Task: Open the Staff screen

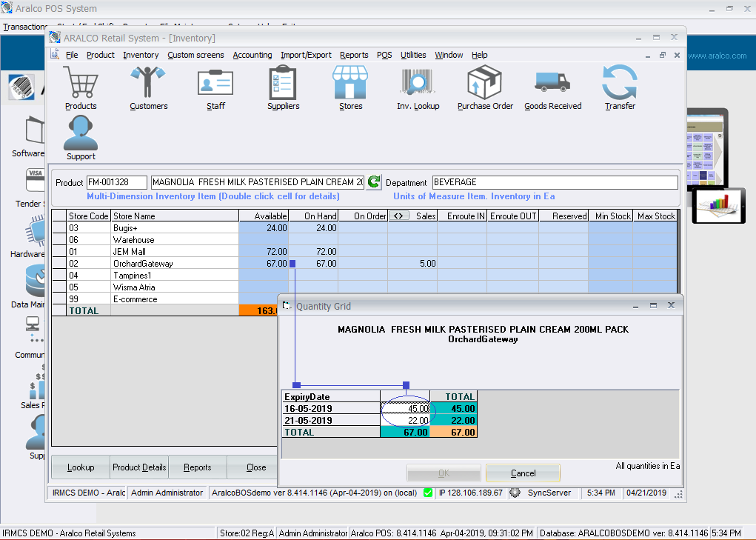Action: pos(215,85)
